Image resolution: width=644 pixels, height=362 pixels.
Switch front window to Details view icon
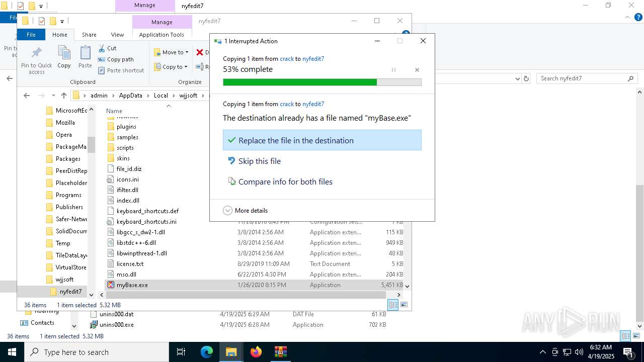[x=393, y=305]
